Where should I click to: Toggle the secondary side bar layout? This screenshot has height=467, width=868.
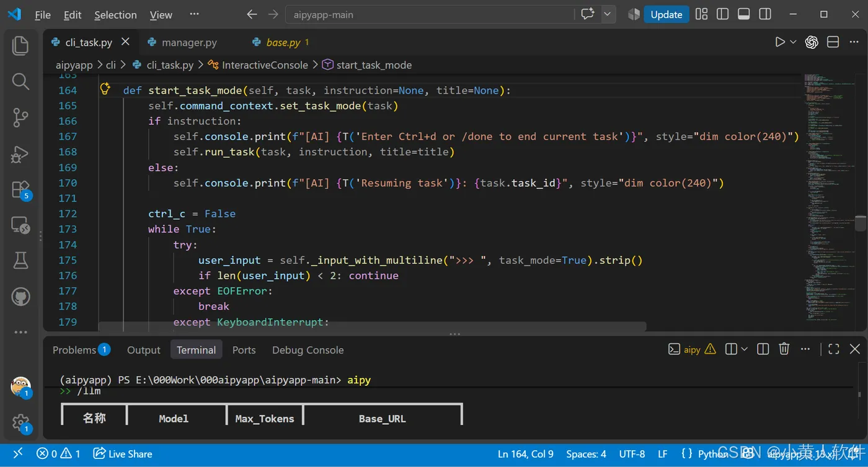766,14
